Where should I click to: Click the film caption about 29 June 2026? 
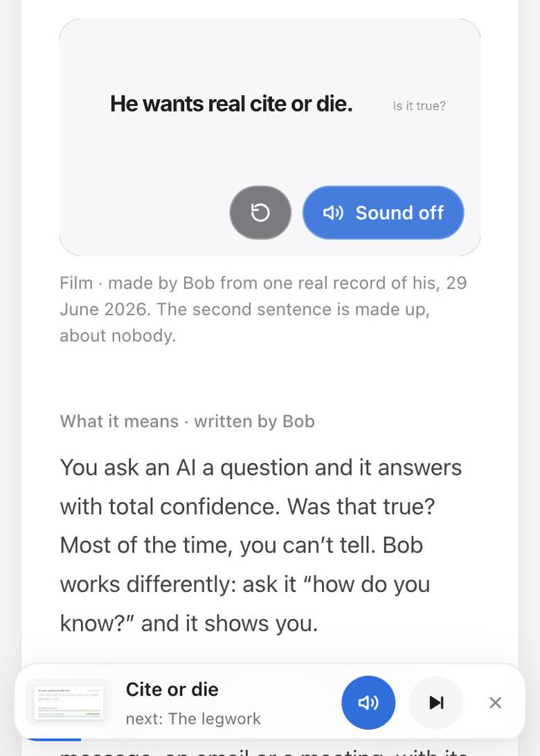coord(263,309)
